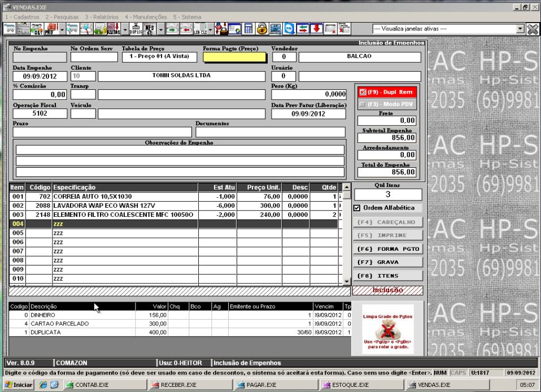This screenshot has width=541, height=392.
Task: Click the Tabela de Preço field
Action: pyautogui.click(x=159, y=56)
